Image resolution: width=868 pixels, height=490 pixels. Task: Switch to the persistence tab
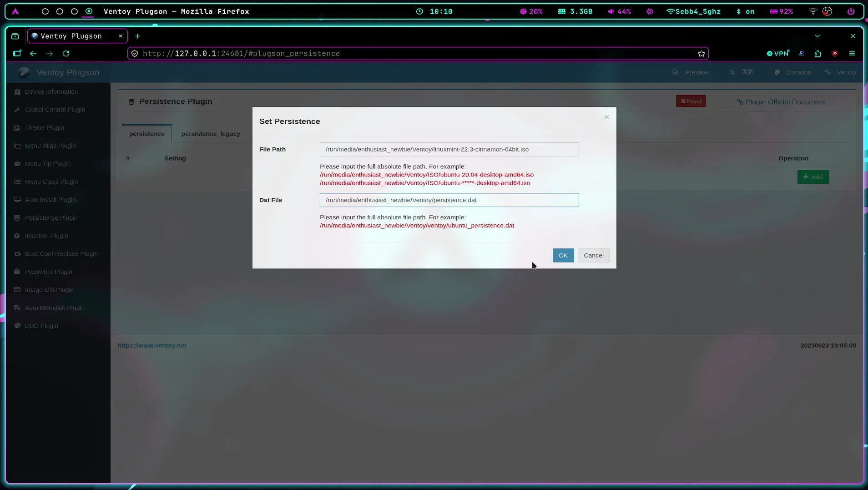coord(147,134)
